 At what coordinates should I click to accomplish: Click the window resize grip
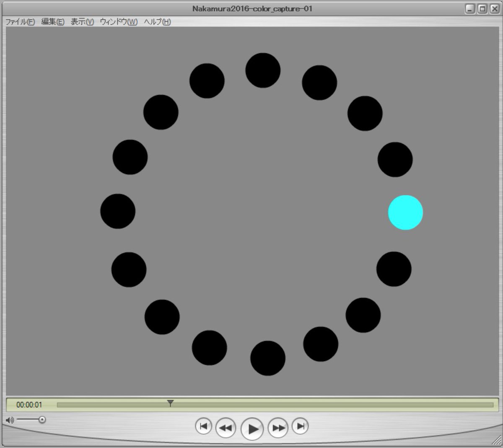[496, 440]
